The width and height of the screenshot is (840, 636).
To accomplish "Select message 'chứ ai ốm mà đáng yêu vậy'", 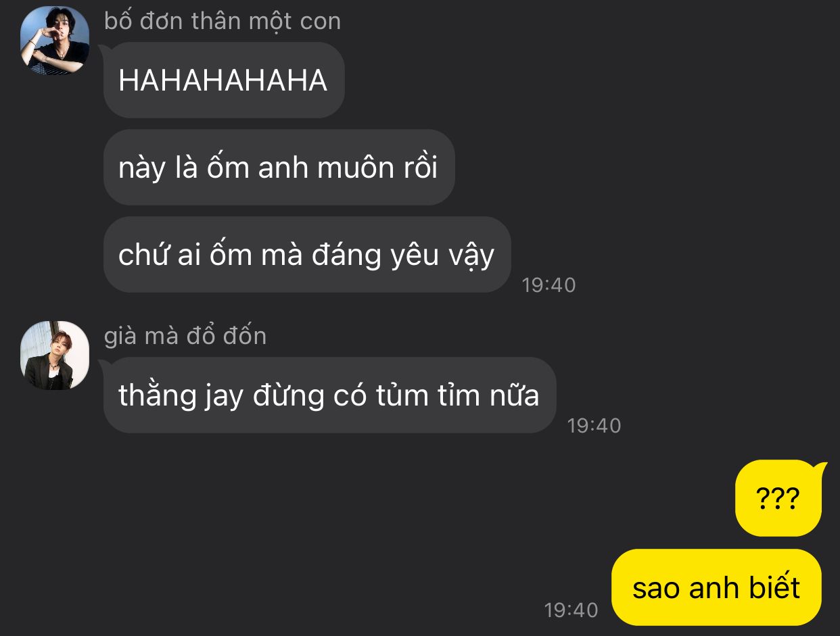I will pos(307,255).
